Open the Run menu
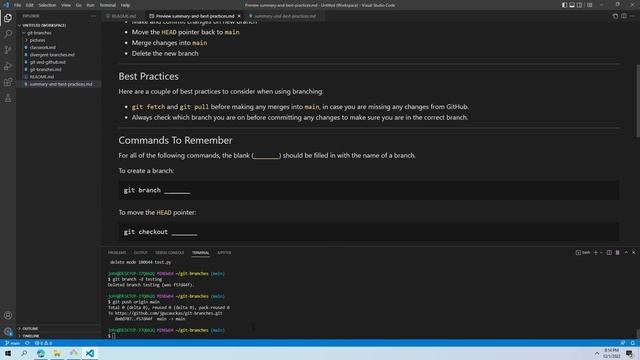The height and width of the screenshot is (360, 640). tap(90, 5)
